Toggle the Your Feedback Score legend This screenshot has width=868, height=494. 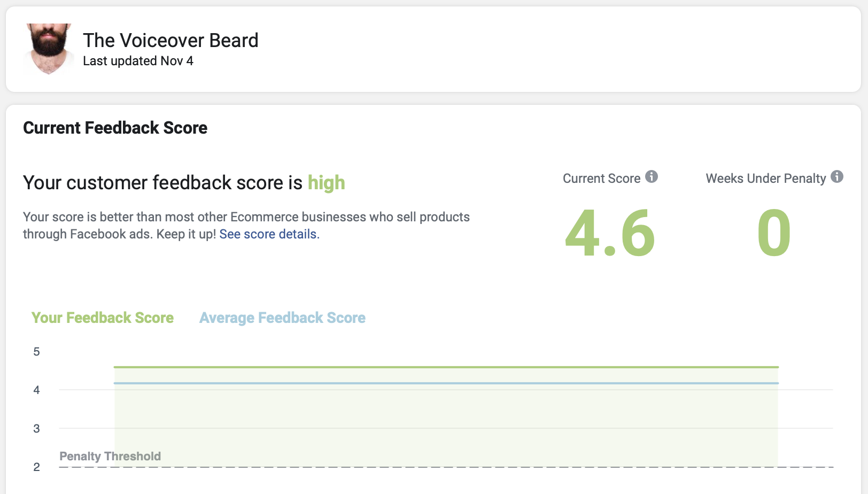coord(103,318)
